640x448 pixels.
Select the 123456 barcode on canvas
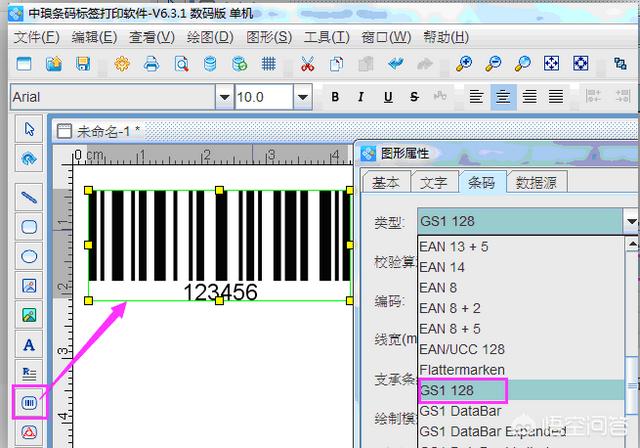tap(219, 245)
